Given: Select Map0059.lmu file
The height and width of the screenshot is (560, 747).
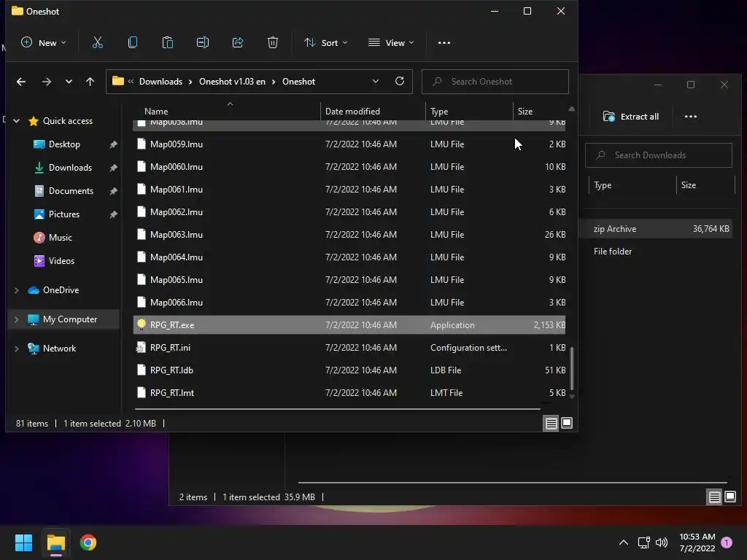Looking at the screenshot, I should (x=349, y=144).
